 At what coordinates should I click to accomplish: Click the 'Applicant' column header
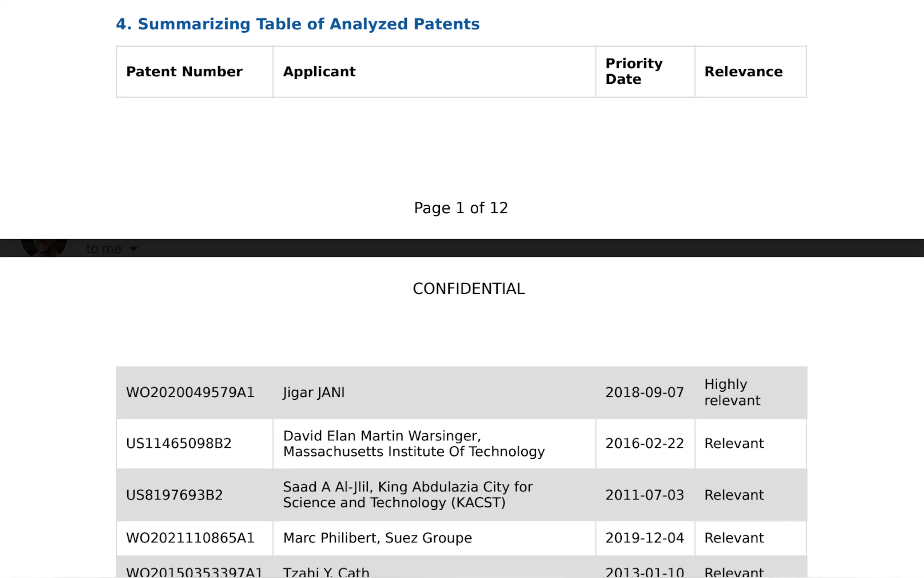coord(319,71)
